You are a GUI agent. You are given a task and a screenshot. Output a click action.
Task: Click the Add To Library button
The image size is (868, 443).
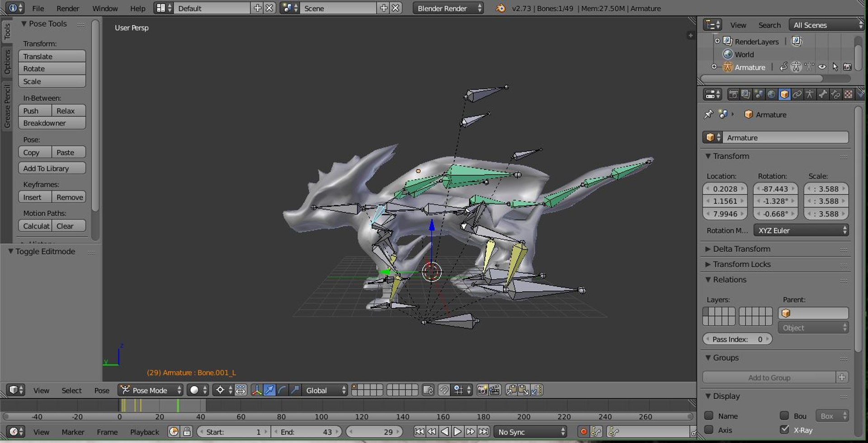(x=52, y=168)
